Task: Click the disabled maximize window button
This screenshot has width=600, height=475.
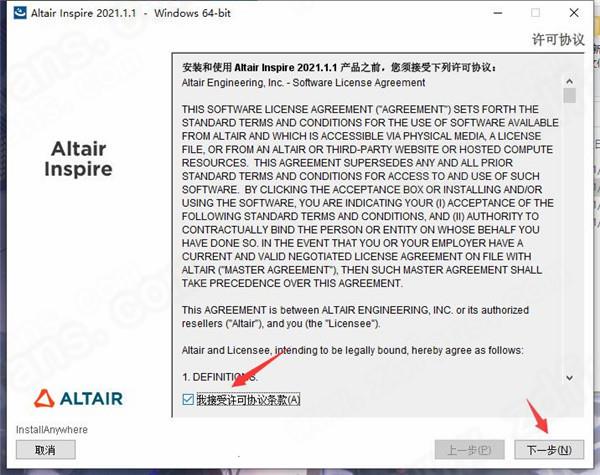Action: (x=536, y=13)
